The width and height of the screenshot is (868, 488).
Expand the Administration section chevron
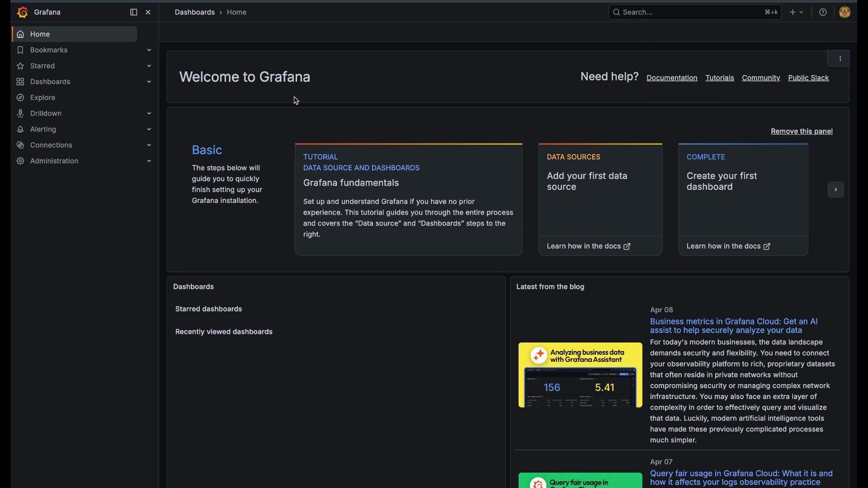coord(150,162)
